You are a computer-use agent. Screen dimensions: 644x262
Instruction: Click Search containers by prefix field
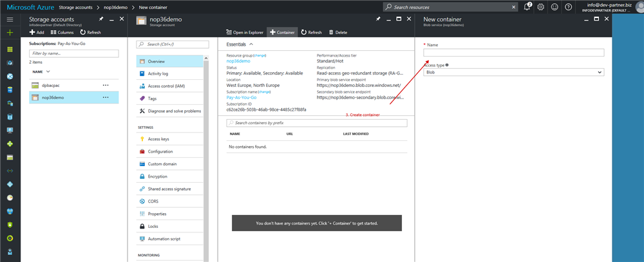tap(317, 123)
